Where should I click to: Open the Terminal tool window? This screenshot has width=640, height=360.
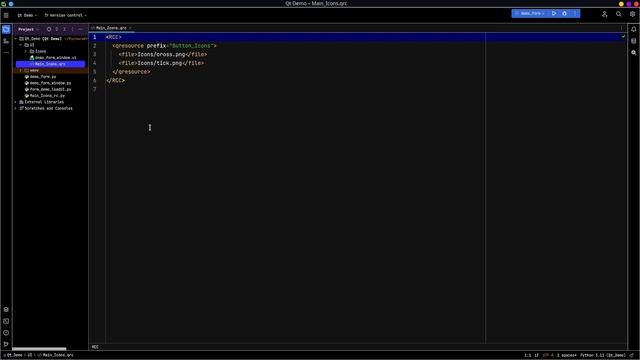click(x=6, y=321)
